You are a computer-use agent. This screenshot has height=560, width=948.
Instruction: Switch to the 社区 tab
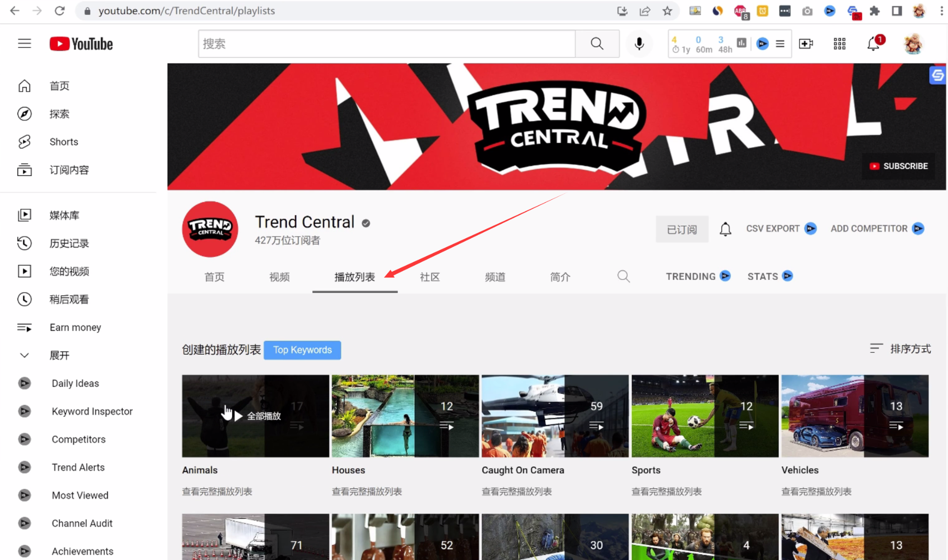(x=430, y=277)
